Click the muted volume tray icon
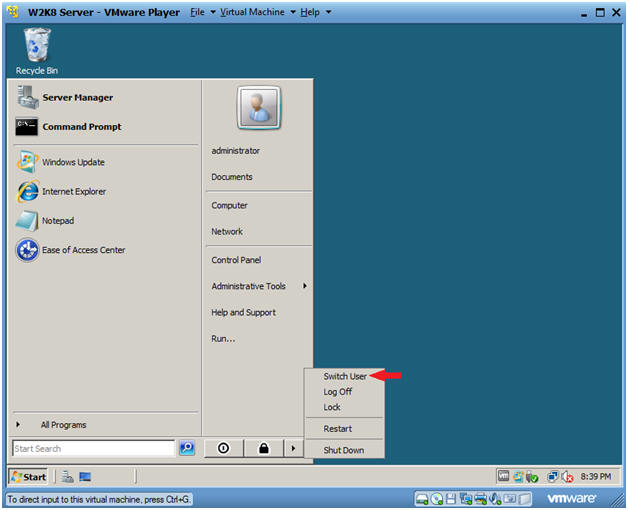628x510 pixels. pos(568,477)
